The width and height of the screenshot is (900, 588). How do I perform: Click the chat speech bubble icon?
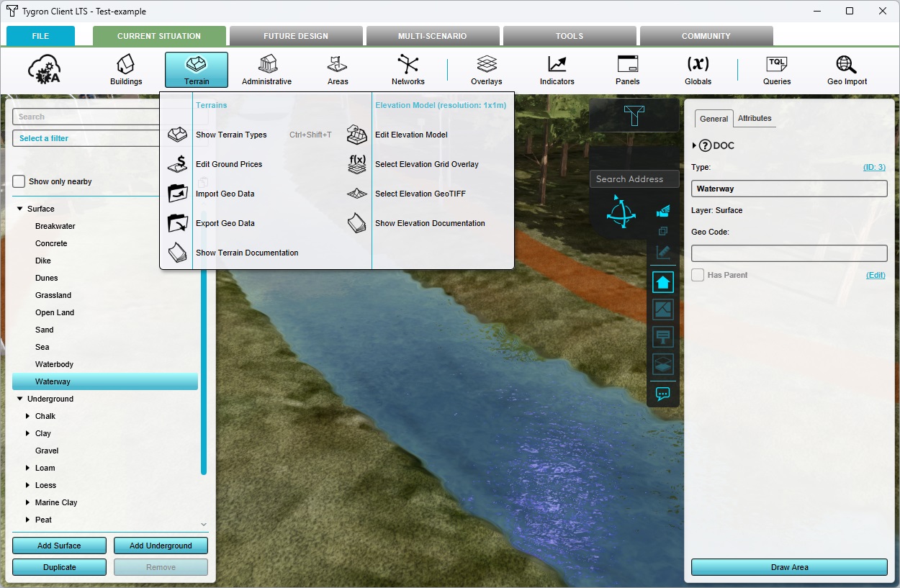(x=663, y=394)
